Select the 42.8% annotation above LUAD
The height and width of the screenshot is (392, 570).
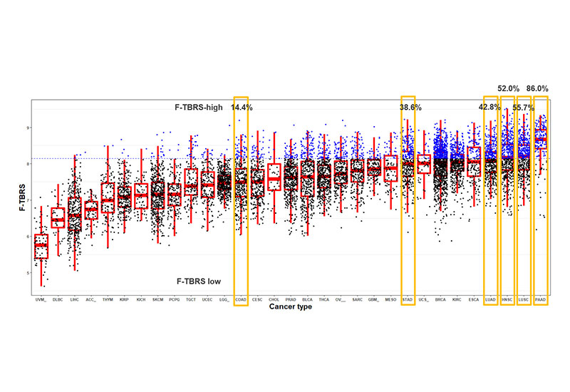[x=490, y=108]
